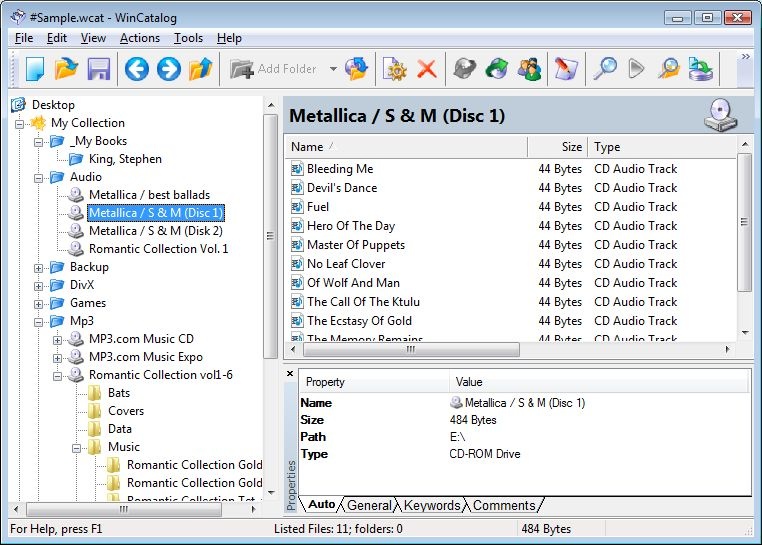This screenshot has height=545, width=762.
Task: Click the export disk stack icon
Action: coord(701,69)
